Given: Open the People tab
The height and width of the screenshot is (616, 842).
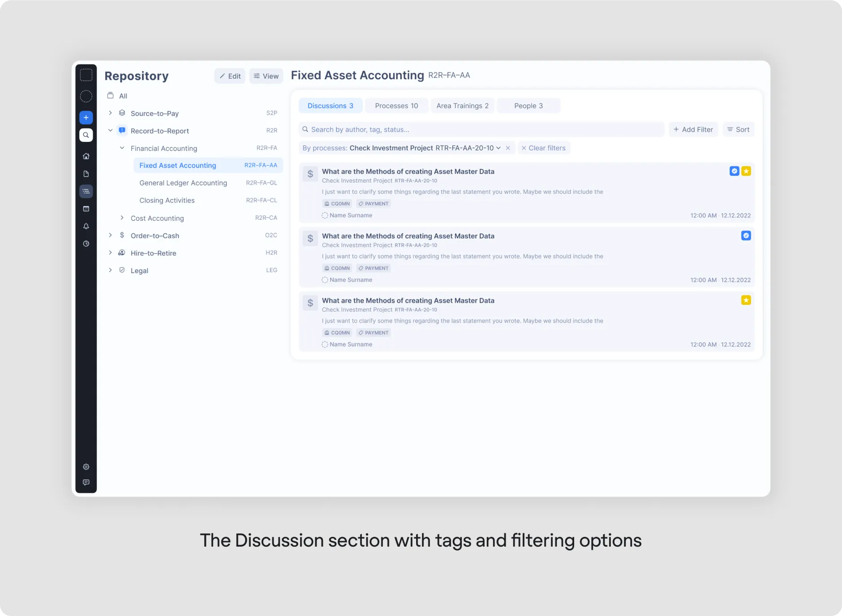Looking at the screenshot, I should pyautogui.click(x=528, y=106).
